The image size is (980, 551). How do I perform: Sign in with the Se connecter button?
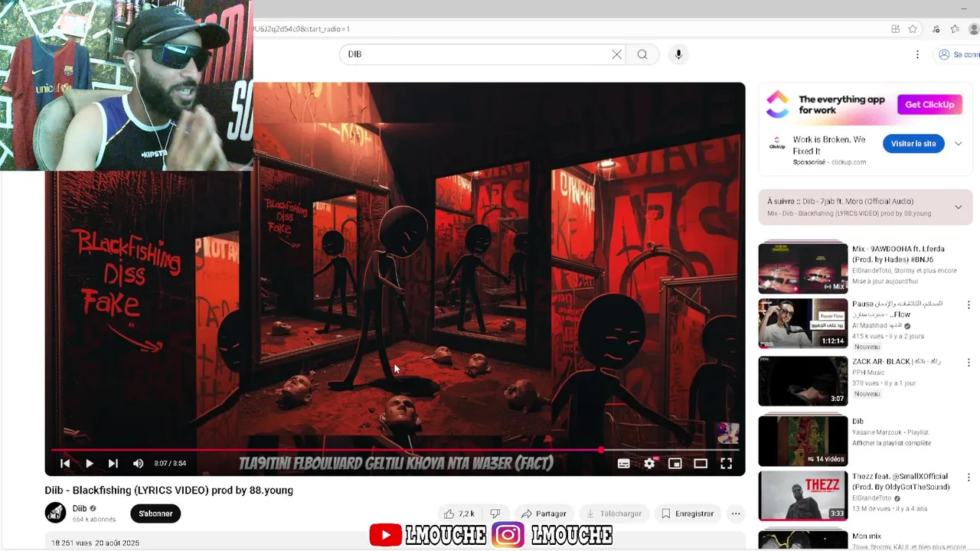click(x=959, y=54)
